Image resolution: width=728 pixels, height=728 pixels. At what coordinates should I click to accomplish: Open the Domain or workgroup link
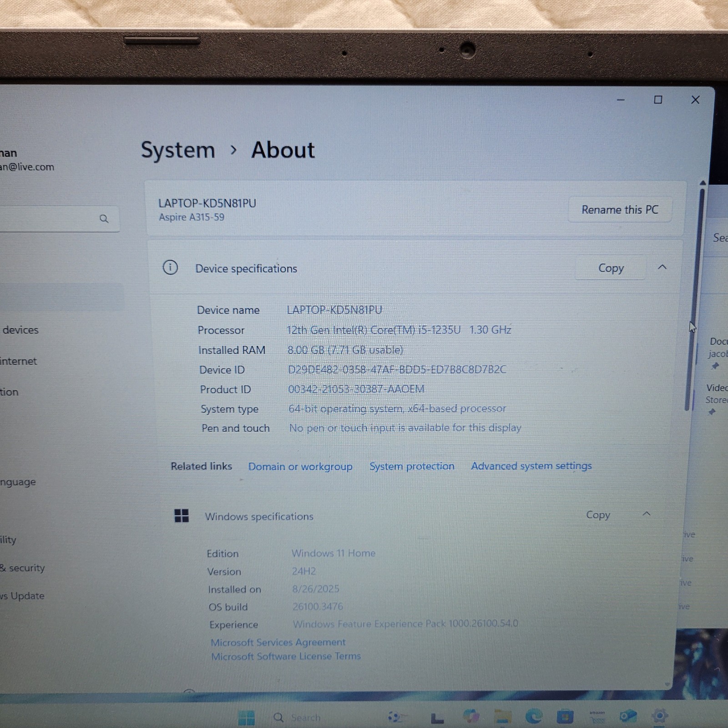(300, 466)
